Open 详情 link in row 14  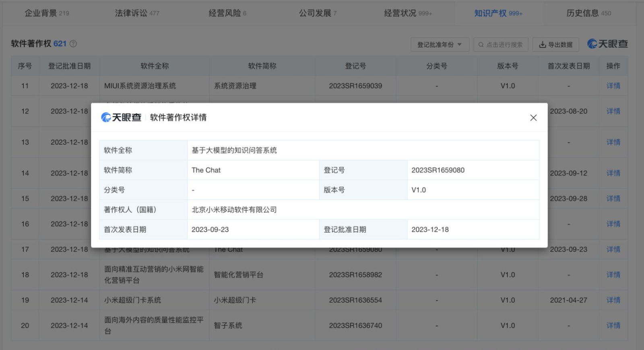click(613, 173)
